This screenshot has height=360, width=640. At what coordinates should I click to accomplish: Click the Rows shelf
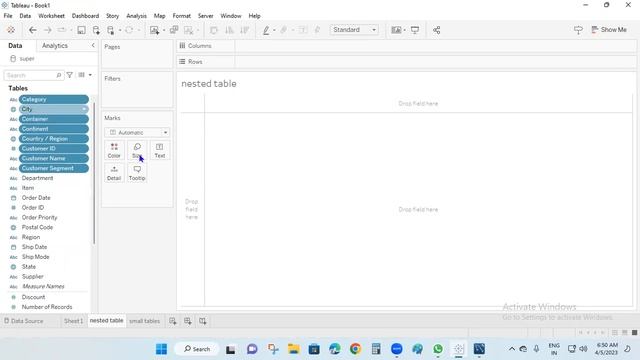(407, 62)
